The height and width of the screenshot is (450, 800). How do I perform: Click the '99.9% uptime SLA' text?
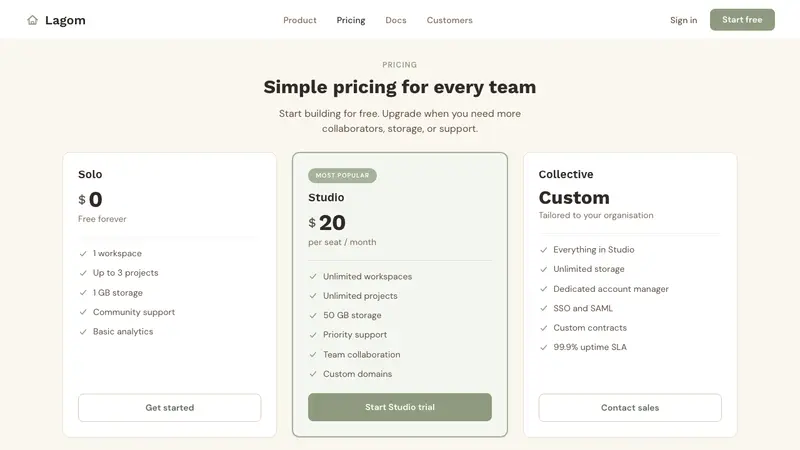pos(590,347)
